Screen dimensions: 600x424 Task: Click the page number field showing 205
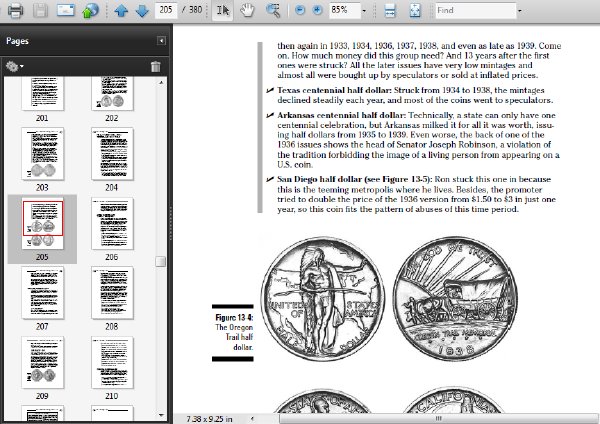(166, 10)
